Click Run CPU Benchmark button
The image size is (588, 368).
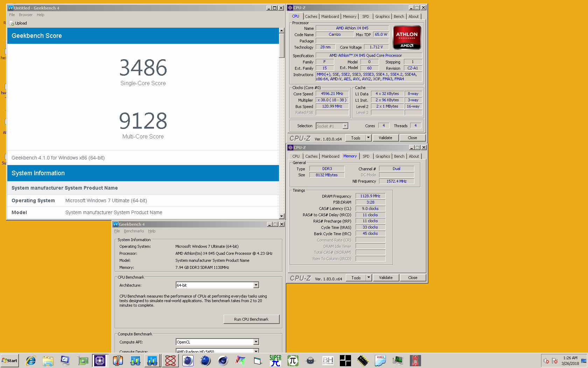point(251,319)
